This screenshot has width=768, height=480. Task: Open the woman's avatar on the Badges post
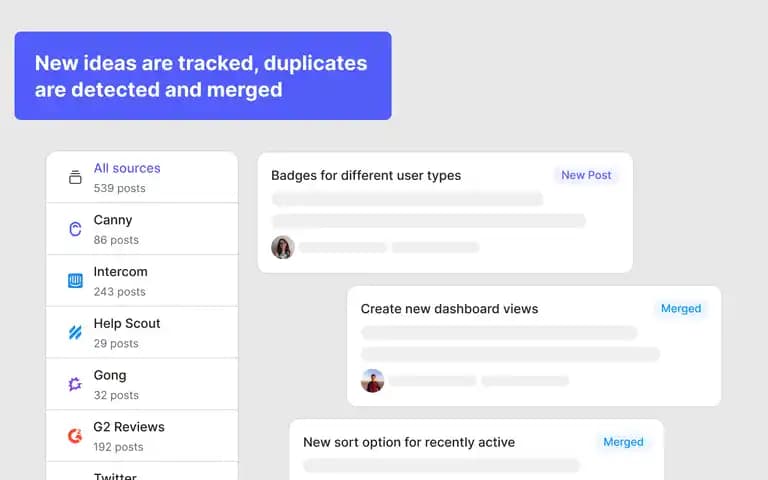pyautogui.click(x=283, y=247)
